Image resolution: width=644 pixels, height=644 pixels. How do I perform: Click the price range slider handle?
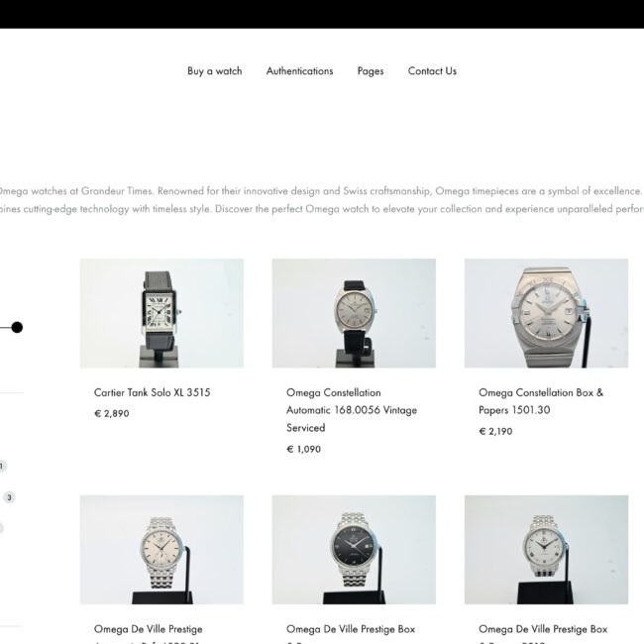tap(17, 327)
